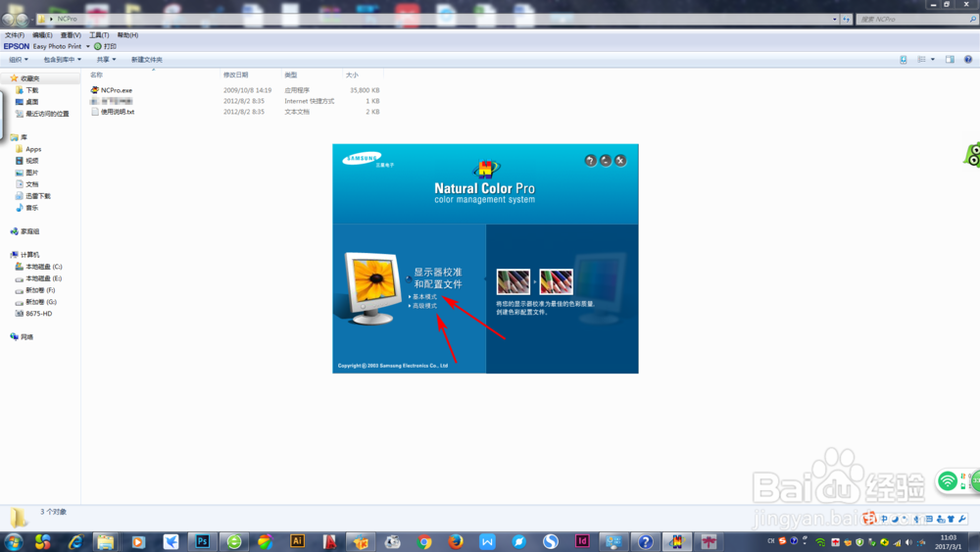Open Firefox from the taskbar
Screen dimensions: 980x552
[x=456, y=541]
